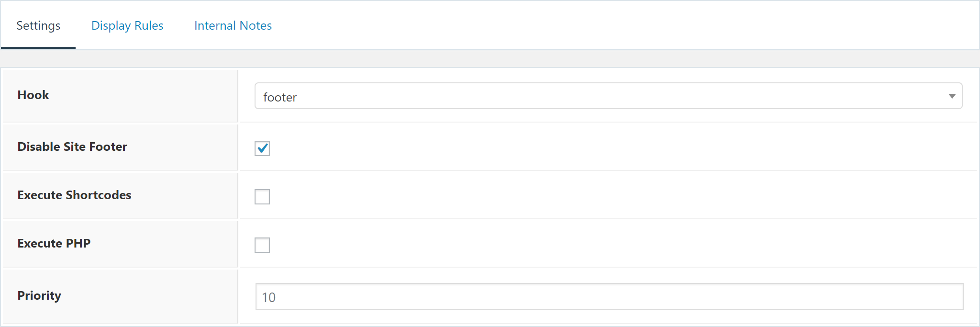980x327 pixels.
Task: Click the footer text in Hook selector
Action: (280, 97)
